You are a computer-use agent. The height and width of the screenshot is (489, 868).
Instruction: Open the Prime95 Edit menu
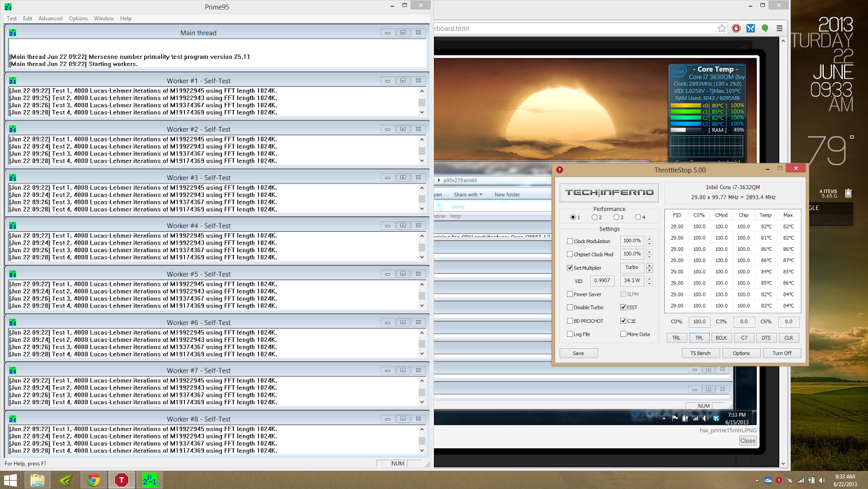[27, 18]
